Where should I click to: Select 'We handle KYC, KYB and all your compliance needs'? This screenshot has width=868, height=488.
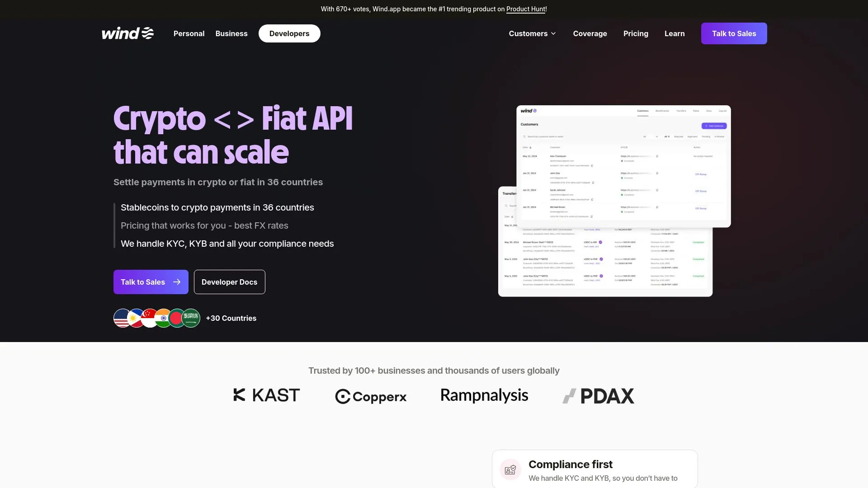pos(227,244)
